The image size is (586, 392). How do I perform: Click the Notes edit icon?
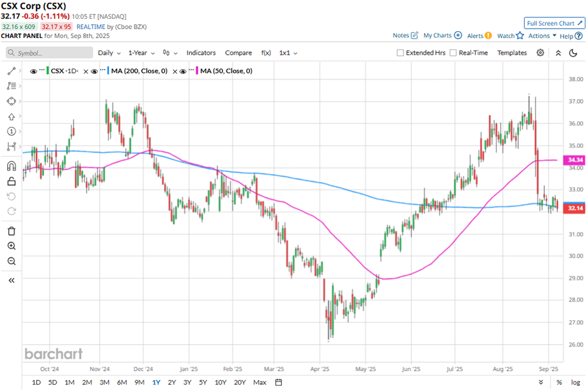pyautogui.click(x=414, y=35)
